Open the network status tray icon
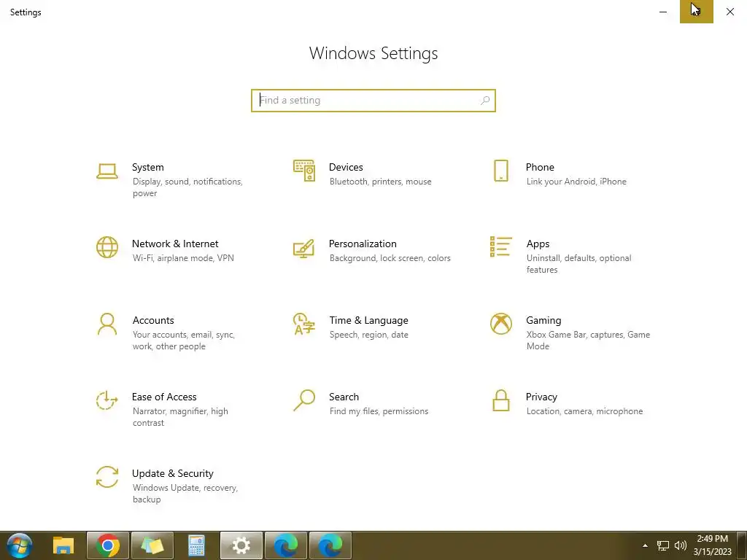 coord(663,545)
